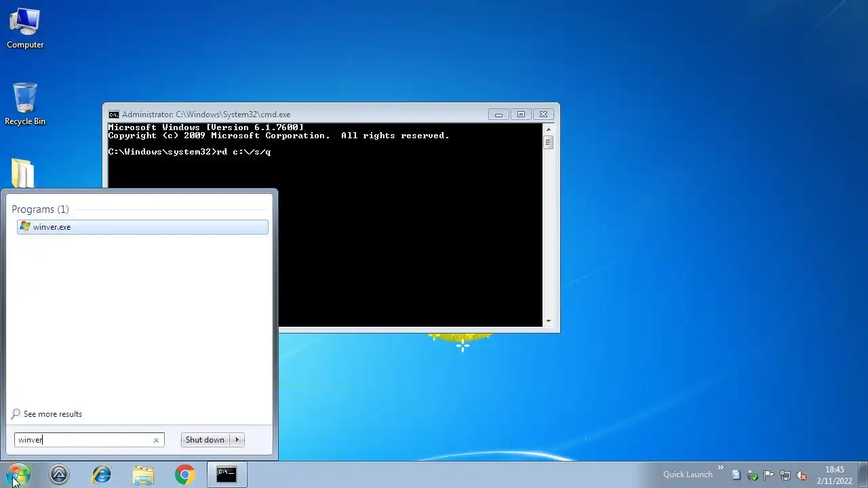Click the taskbar clock showing 18:45
The width and height of the screenshot is (868, 488).
click(835, 475)
